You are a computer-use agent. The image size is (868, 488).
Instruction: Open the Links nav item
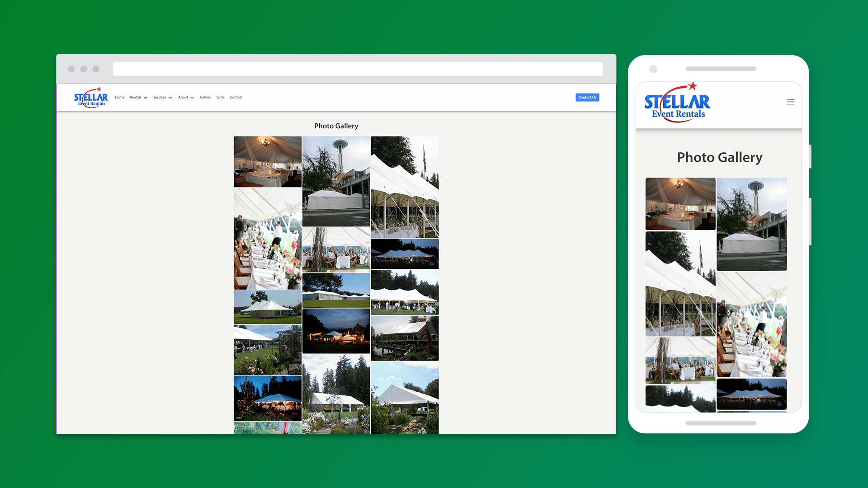coord(220,97)
